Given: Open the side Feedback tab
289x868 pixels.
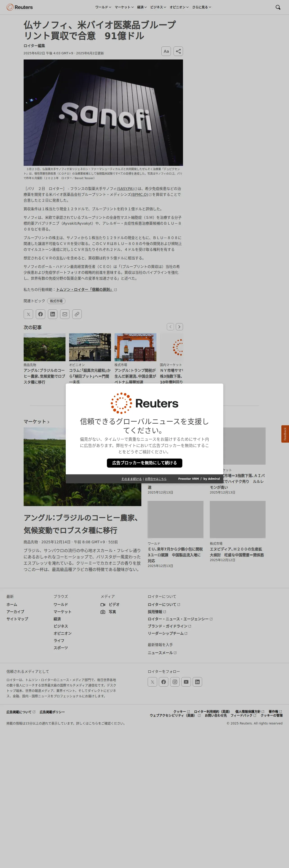Looking at the screenshot, I should 285,434.
